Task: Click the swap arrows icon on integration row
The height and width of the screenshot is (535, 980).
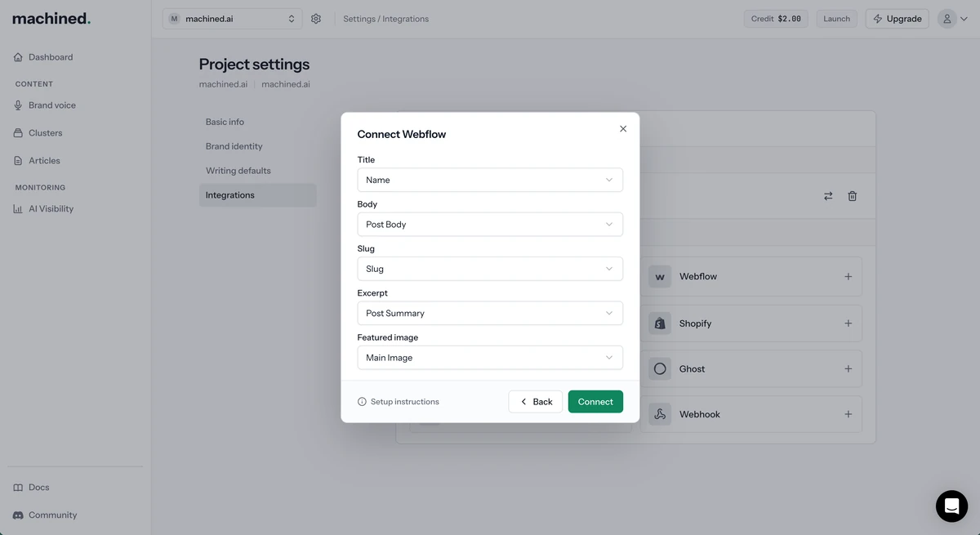Action: (x=828, y=196)
